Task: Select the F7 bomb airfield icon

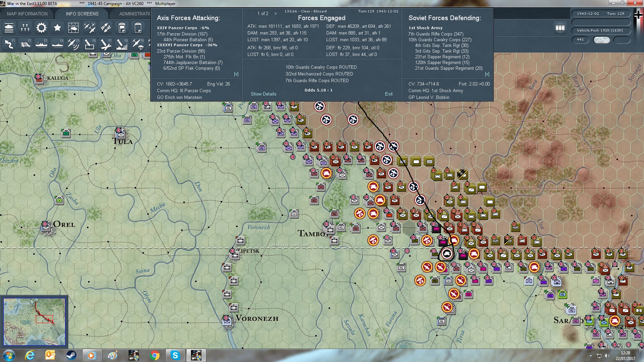Action: [106, 44]
